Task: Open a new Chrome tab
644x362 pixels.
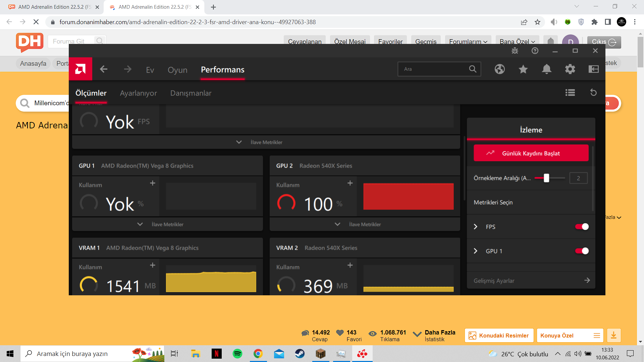Action: [x=213, y=7]
